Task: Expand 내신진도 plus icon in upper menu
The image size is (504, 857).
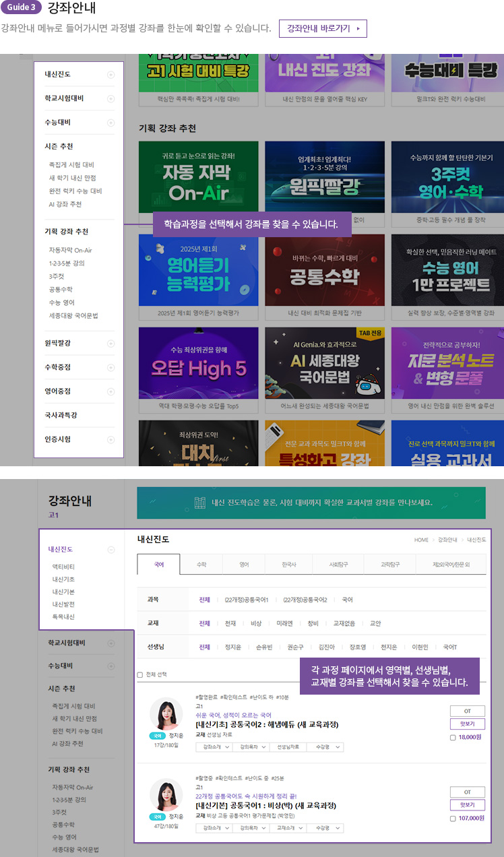Action: pyautogui.click(x=111, y=75)
